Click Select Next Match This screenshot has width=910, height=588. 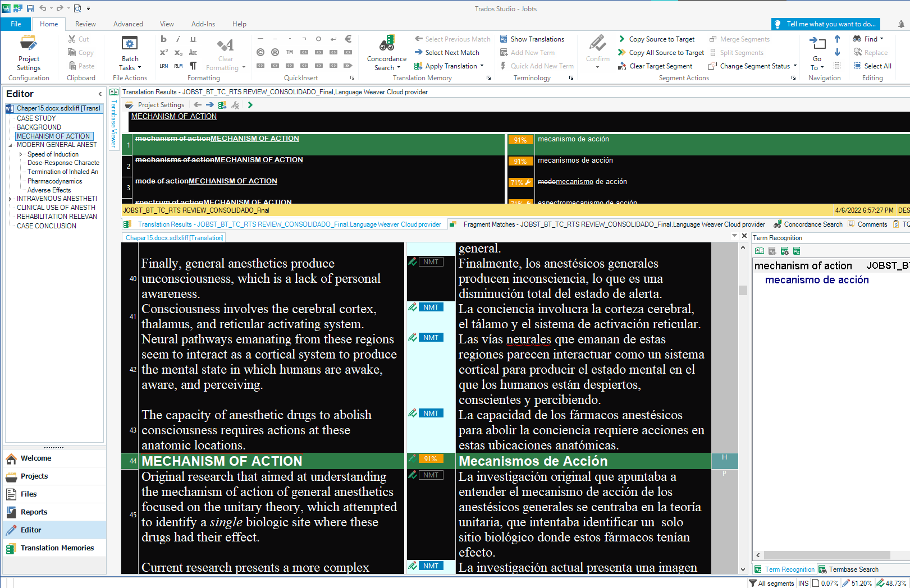point(452,53)
